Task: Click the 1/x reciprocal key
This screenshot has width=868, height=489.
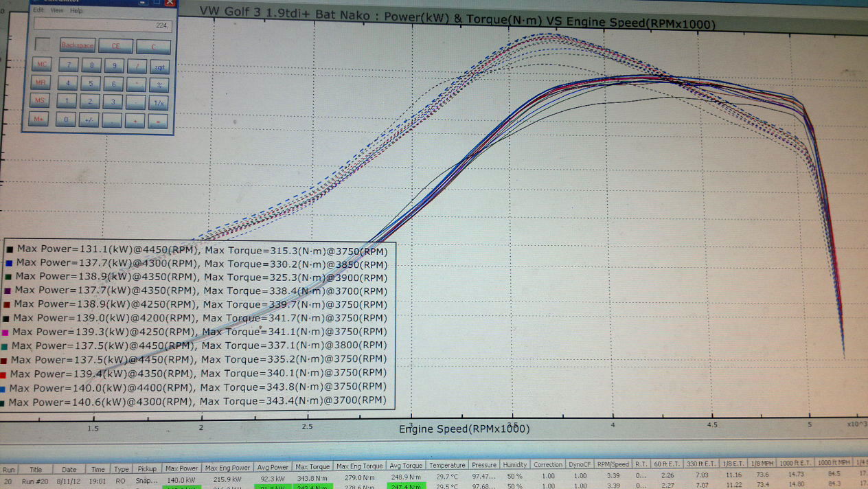Action: pos(159,102)
